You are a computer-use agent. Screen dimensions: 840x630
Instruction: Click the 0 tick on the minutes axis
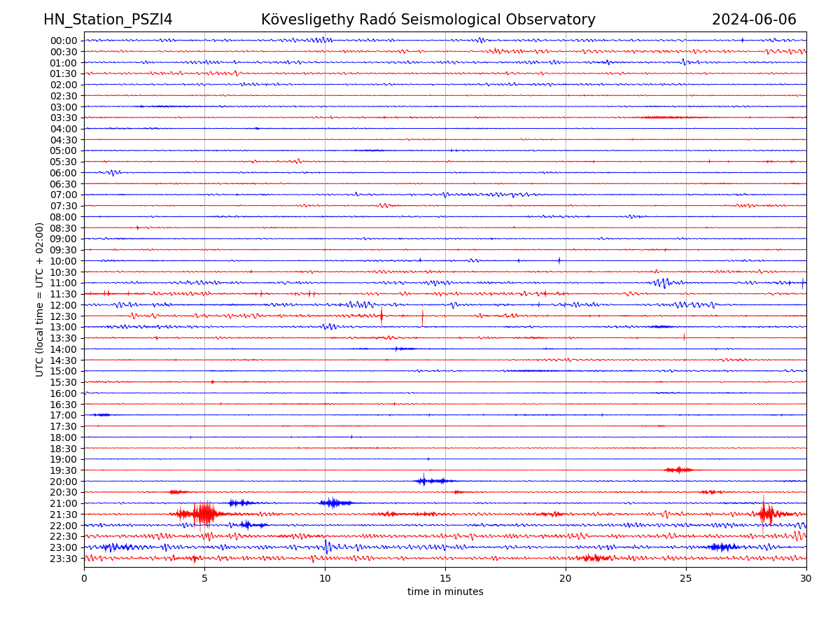pyautogui.click(x=84, y=579)
